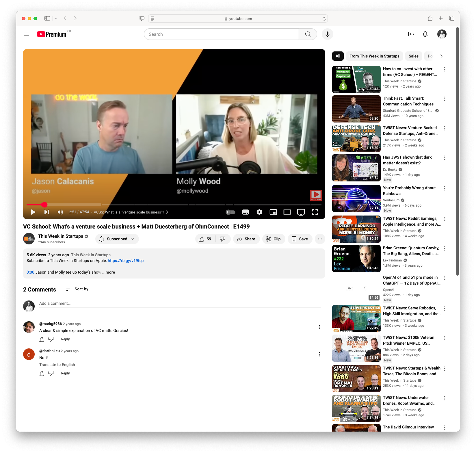Viewport: 476px width, 453px height.
Task: Open the Subscribed notification dropdown
Action: (117, 239)
